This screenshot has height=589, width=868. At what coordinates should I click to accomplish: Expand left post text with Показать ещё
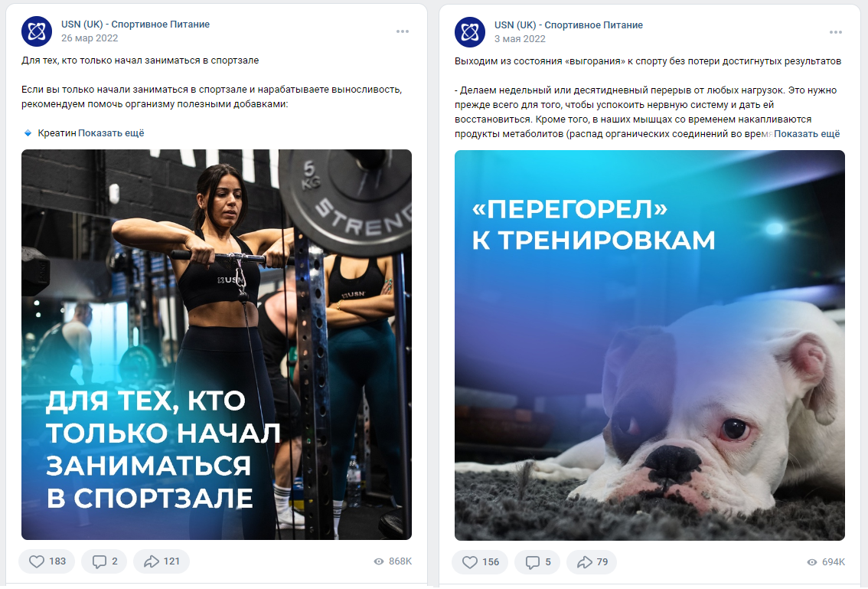click(x=111, y=133)
